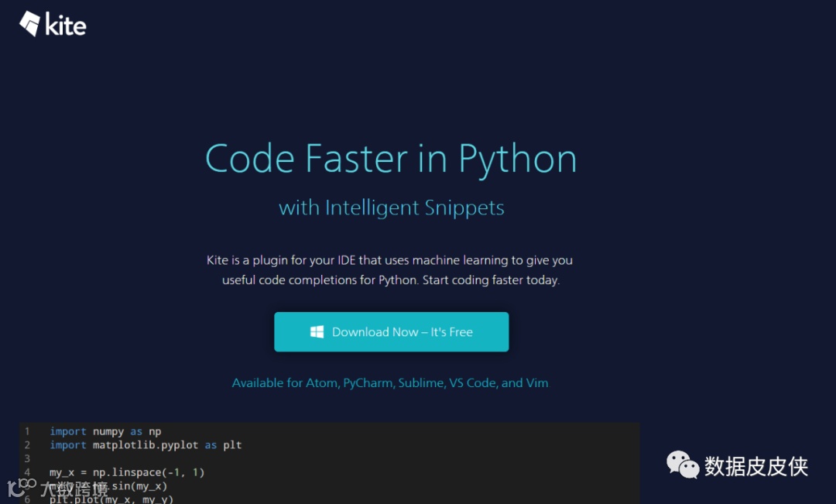Screen dimensions: 836x504
Task: Click the Download Now – It's Free button
Action: tap(392, 331)
